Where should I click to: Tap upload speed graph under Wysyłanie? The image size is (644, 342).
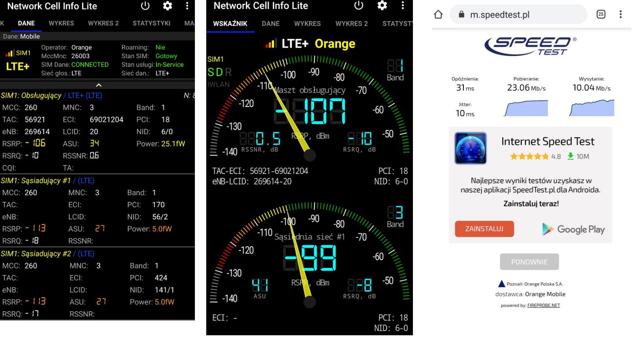click(x=592, y=108)
